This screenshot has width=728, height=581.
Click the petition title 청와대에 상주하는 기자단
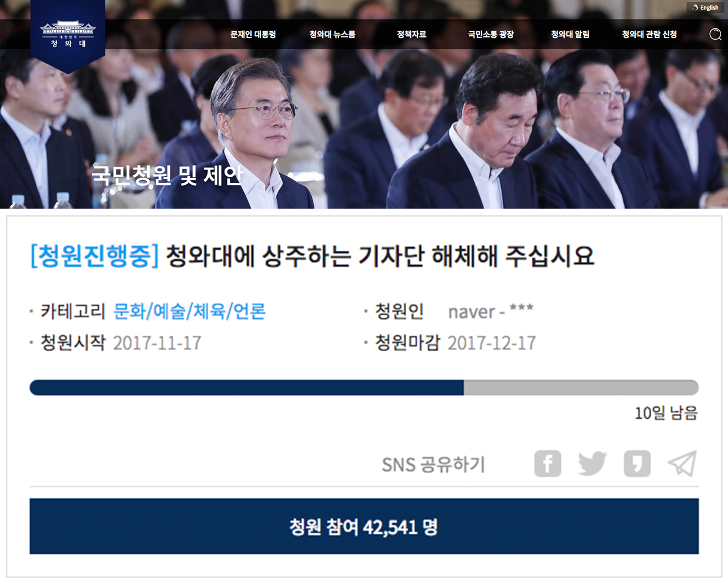coord(380,256)
